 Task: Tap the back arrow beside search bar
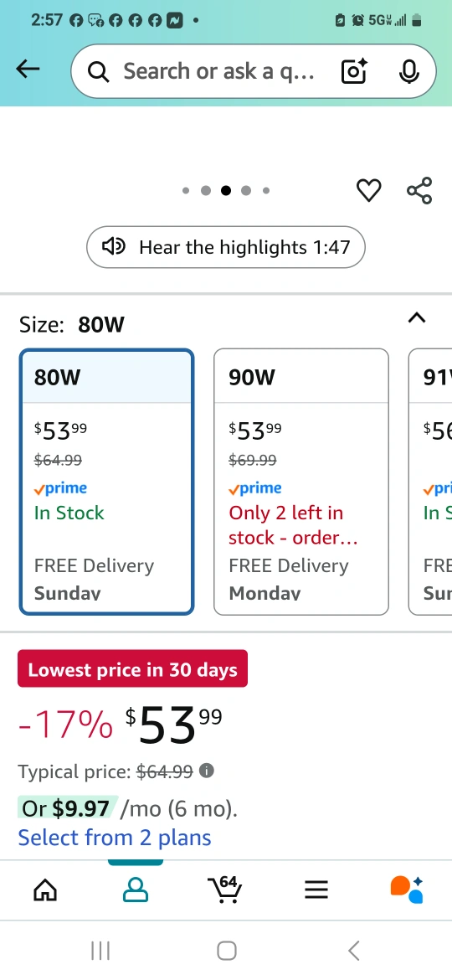28,70
